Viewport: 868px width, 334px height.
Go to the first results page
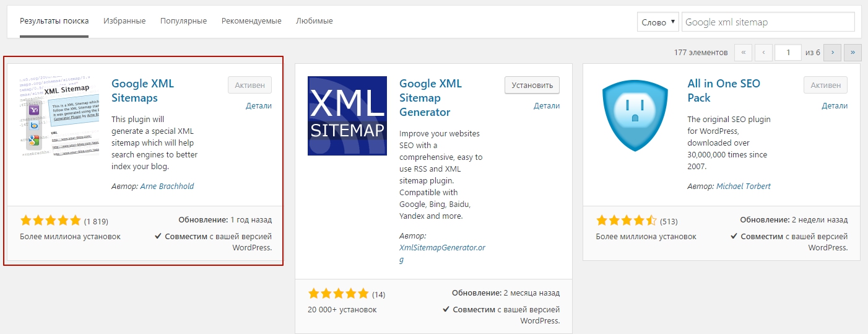(744, 53)
